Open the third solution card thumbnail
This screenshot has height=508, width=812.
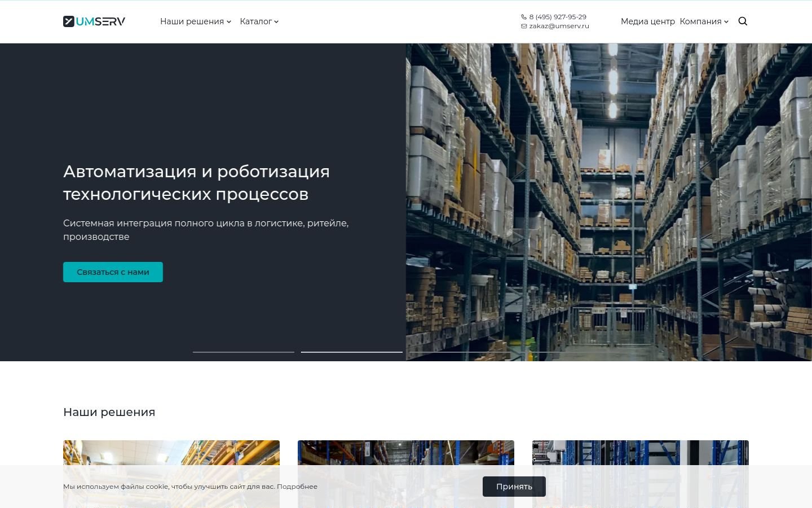click(641, 474)
